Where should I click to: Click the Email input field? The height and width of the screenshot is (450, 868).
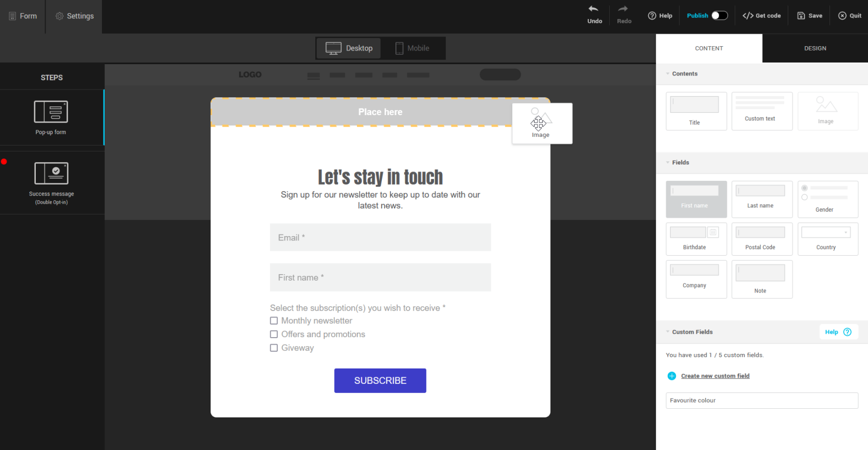pos(380,238)
